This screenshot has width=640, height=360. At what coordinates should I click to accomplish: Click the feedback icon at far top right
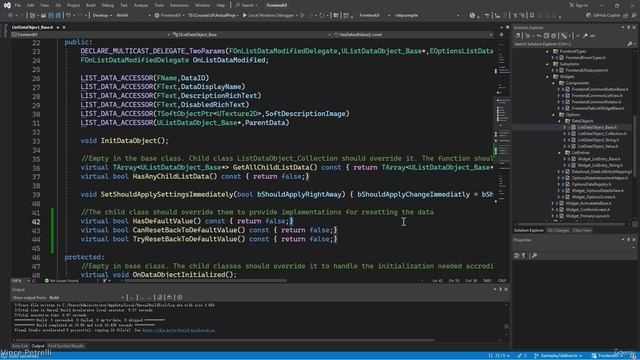pos(634,15)
